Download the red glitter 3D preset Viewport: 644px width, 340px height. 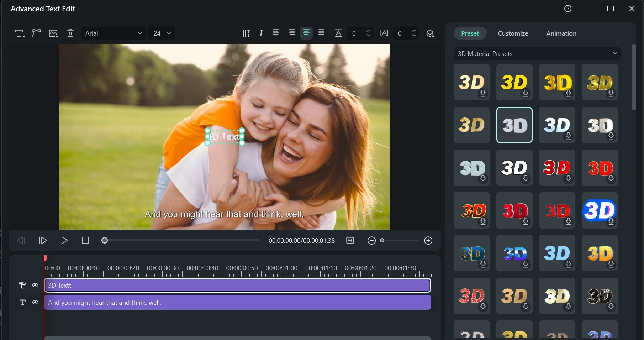pyautogui.click(x=483, y=307)
